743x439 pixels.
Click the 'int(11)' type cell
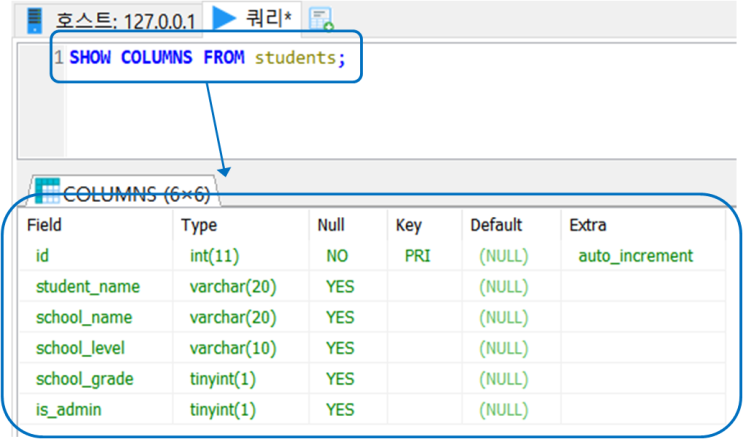pos(241,256)
